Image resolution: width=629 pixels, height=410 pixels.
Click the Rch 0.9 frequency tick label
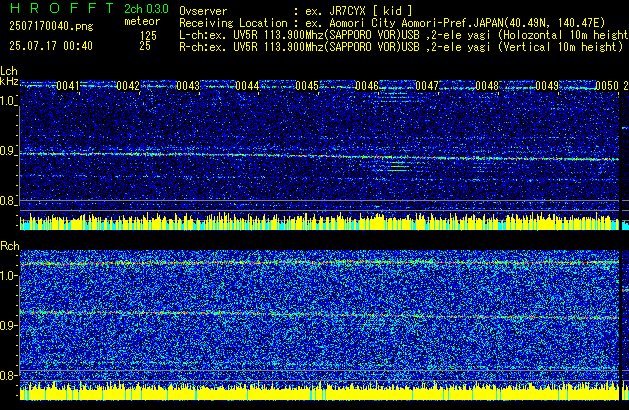click(8, 325)
